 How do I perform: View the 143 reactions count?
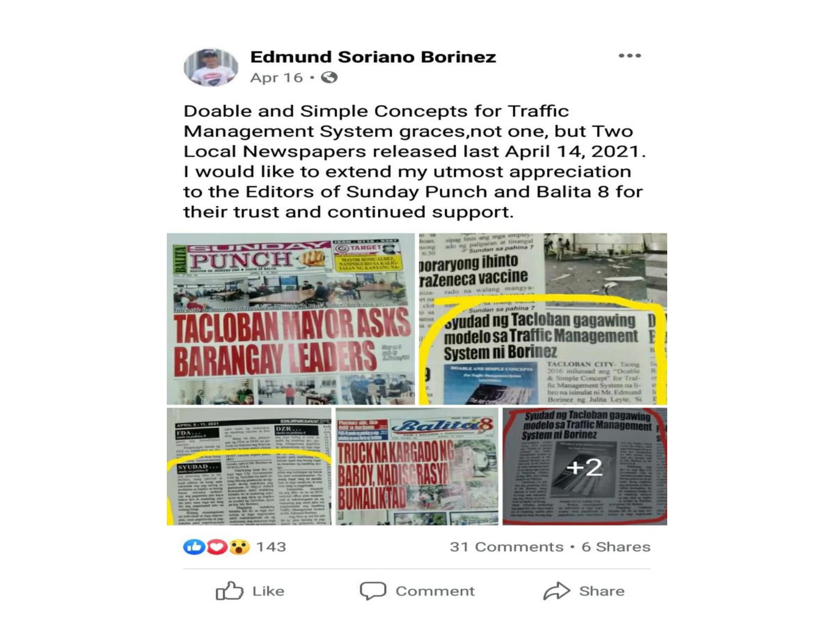(271, 546)
